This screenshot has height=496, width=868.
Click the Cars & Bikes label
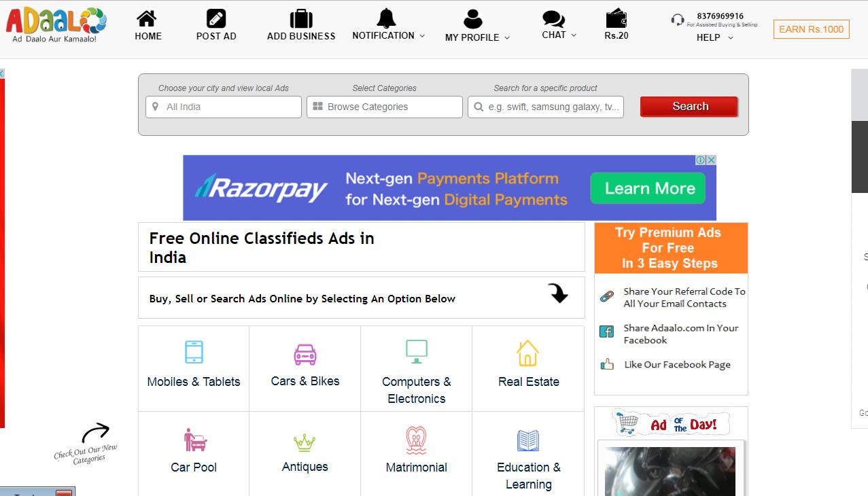point(305,381)
